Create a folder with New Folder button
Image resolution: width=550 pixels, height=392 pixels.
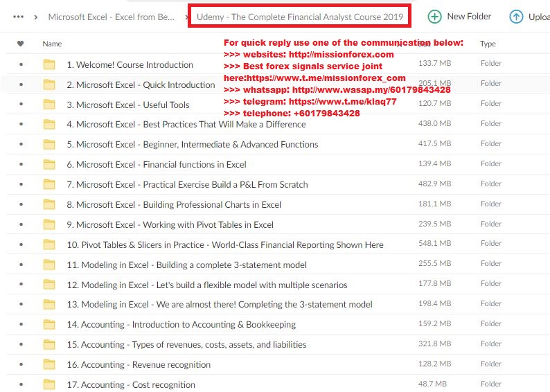coord(459,17)
